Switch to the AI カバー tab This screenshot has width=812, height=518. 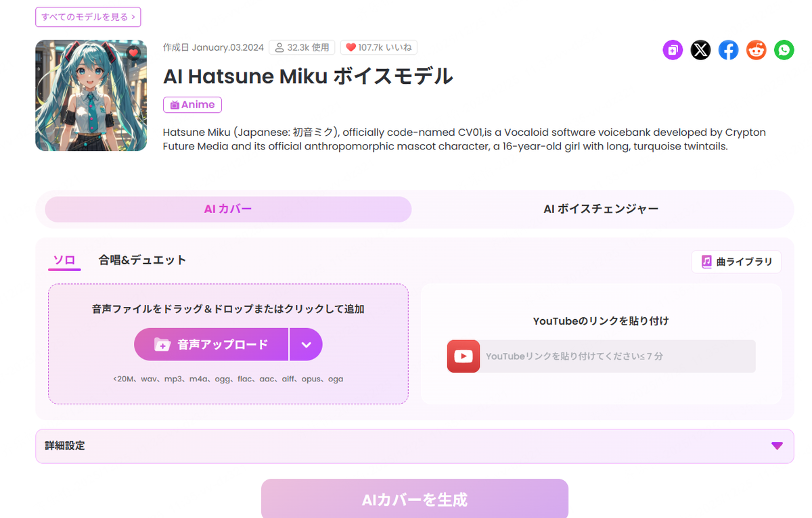coord(228,210)
